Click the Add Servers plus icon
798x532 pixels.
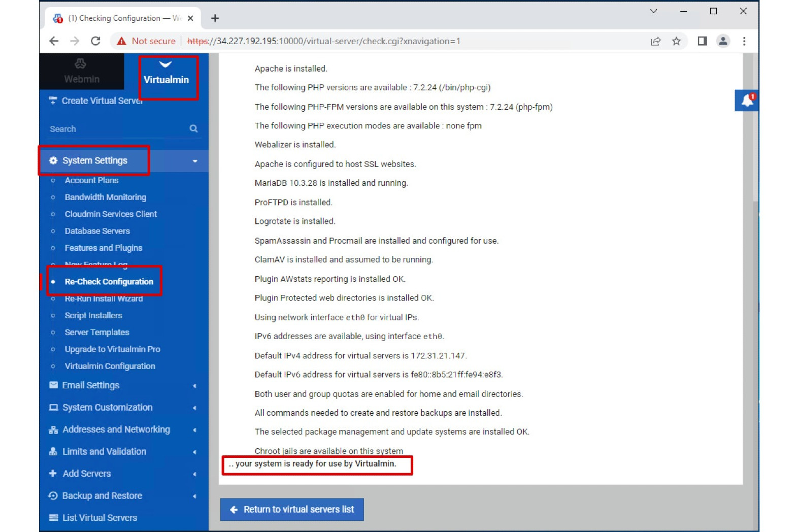click(x=53, y=474)
